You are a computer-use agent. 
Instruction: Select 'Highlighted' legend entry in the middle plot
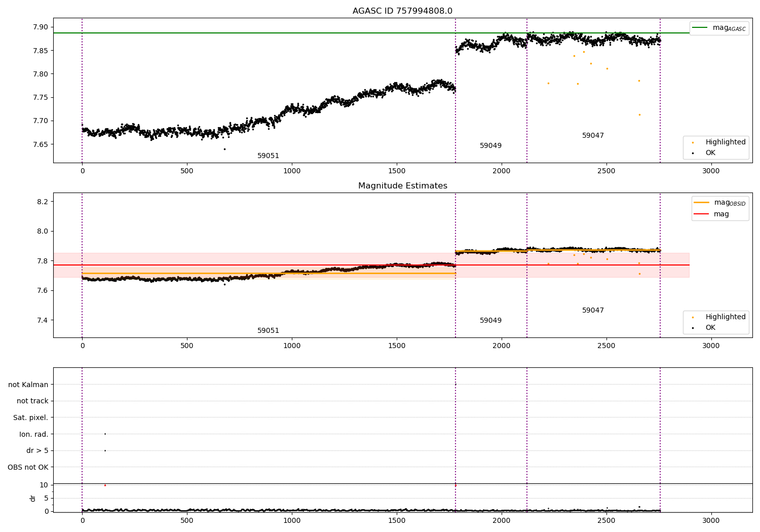coord(726,317)
